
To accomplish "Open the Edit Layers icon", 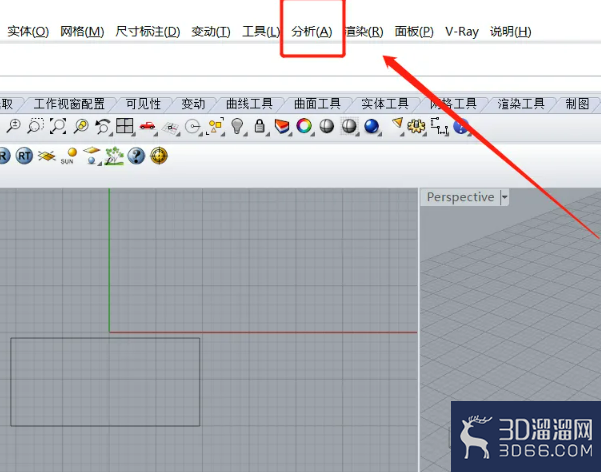I will 282,126.
